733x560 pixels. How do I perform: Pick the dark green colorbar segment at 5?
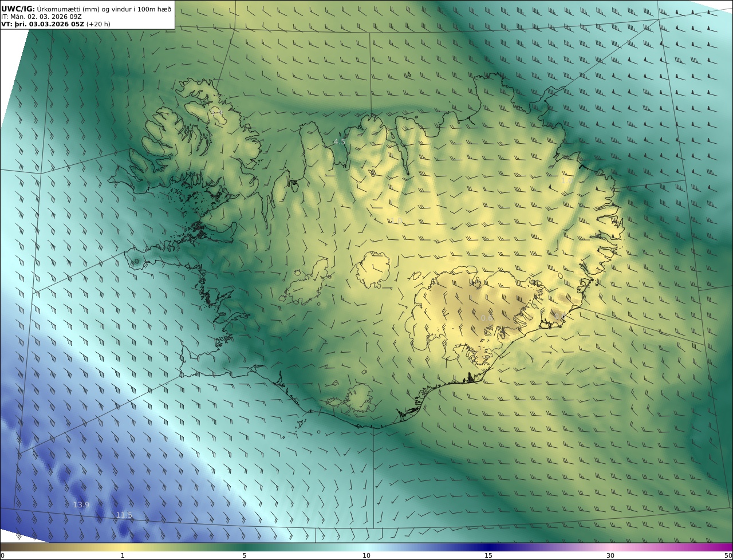245,547
